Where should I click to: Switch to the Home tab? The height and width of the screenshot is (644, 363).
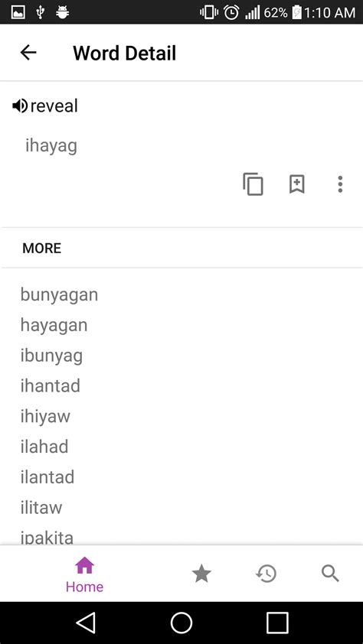[x=84, y=574]
